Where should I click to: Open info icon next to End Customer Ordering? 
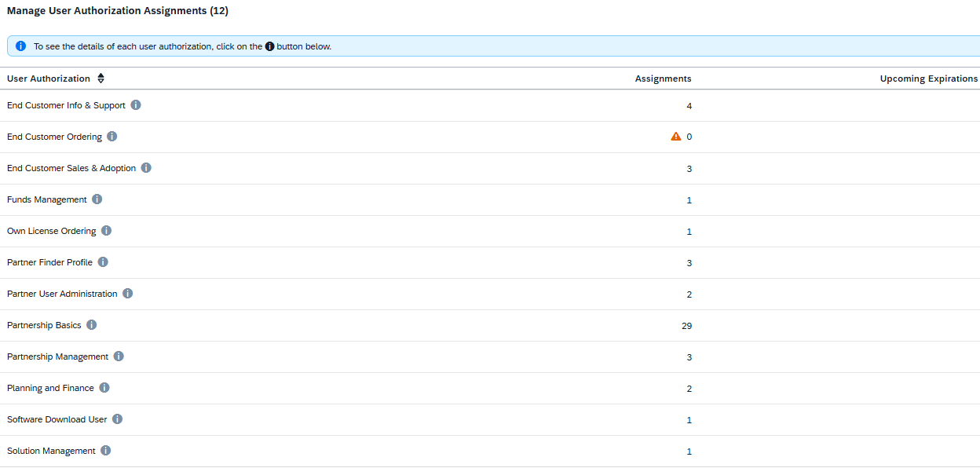click(112, 137)
